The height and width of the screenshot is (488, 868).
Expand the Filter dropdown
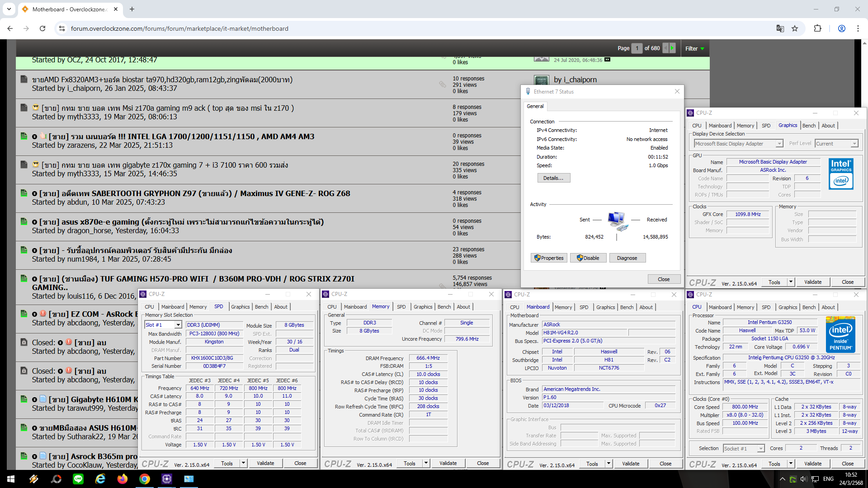pos(695,48)
